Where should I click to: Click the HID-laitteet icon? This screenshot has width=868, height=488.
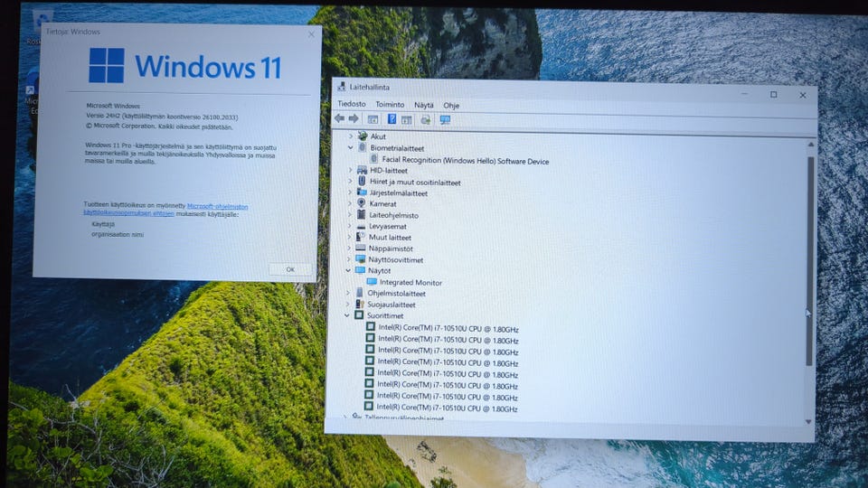[362, 170]
